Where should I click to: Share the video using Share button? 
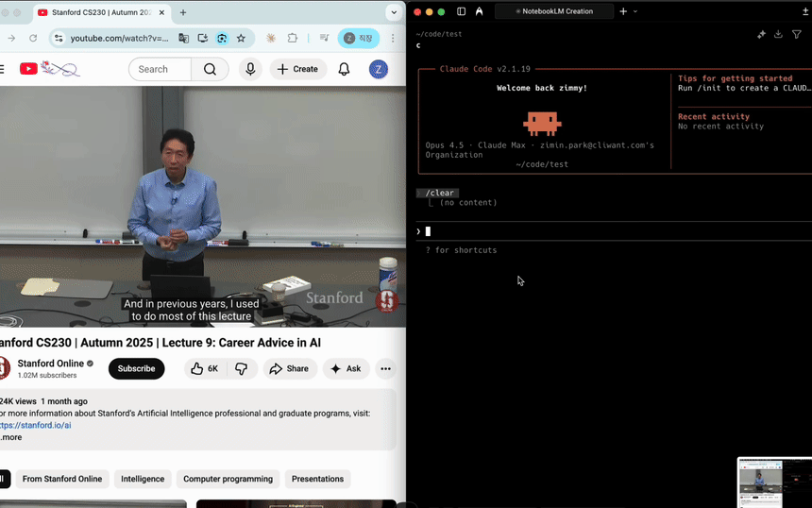click(x=289, y=368)
